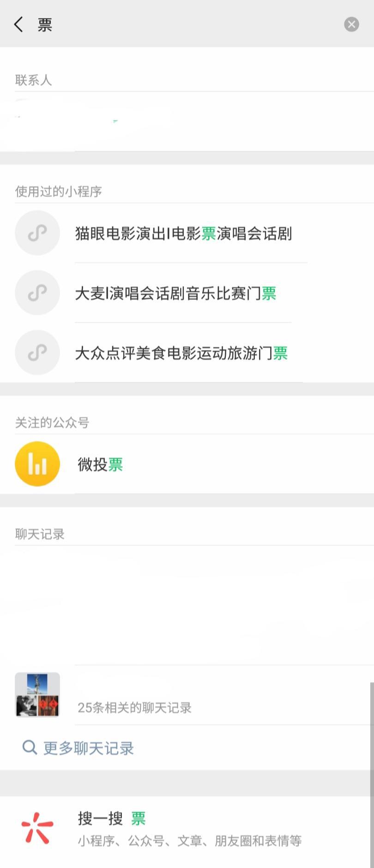Tap the 大麦 mini program icon
Viewport: 374px width, 868px height.
tap(37, 293)
